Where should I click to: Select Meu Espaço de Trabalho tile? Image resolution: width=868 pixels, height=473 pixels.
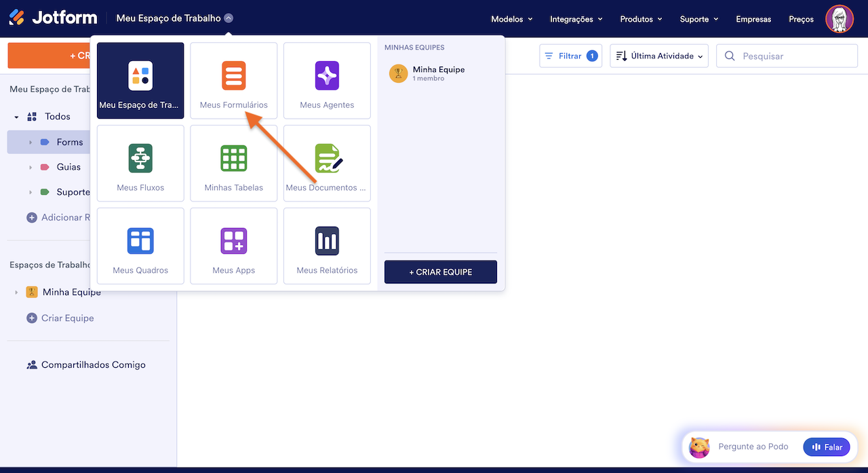140,81
